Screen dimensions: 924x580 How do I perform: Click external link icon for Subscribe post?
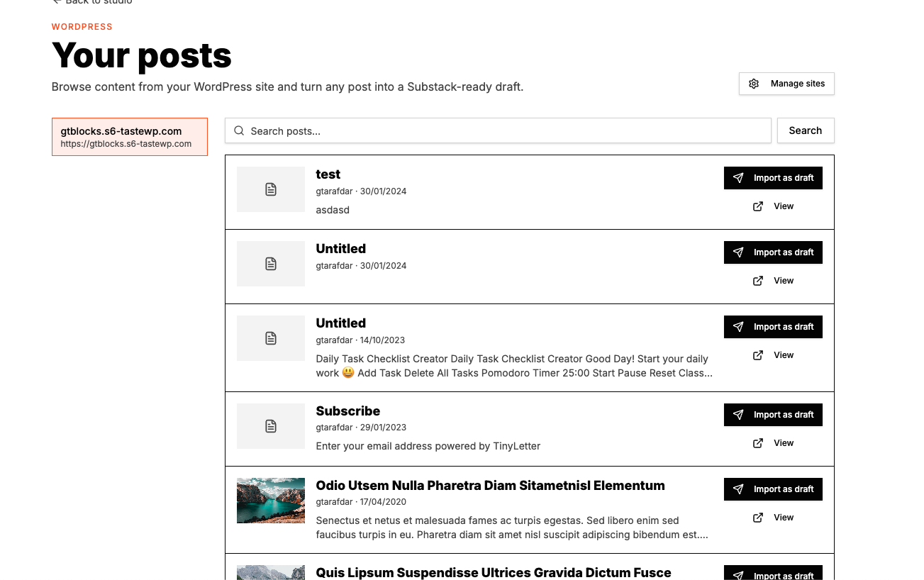(758, 443)
